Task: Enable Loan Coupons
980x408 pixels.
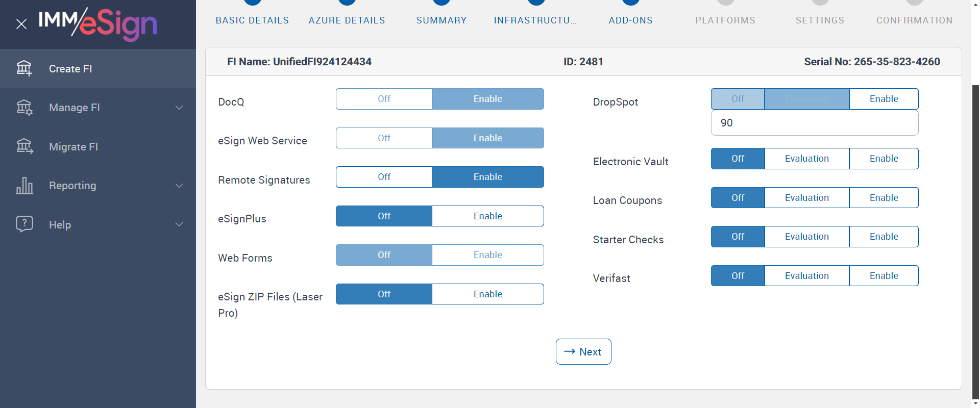Action: pyautogui.click(x=884, y=198)
